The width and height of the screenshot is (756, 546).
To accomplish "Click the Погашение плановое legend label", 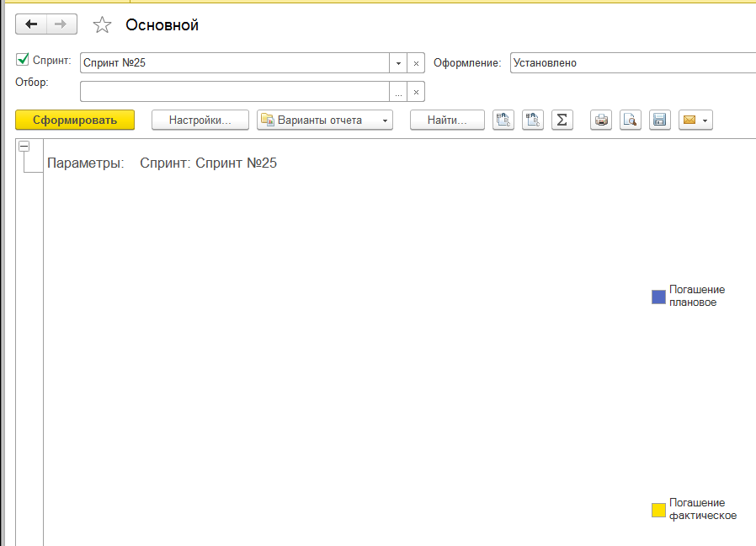I will click(697, 296).
